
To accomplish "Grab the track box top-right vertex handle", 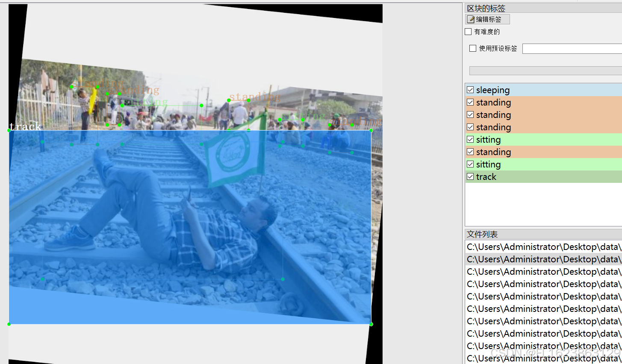I will click(x=371, y=130).
